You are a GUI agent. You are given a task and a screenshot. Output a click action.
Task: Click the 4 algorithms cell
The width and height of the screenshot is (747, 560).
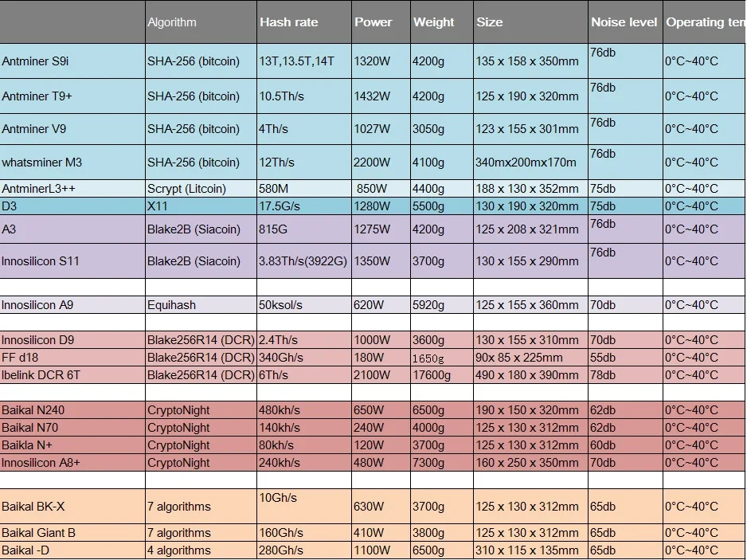coord(201,550)
